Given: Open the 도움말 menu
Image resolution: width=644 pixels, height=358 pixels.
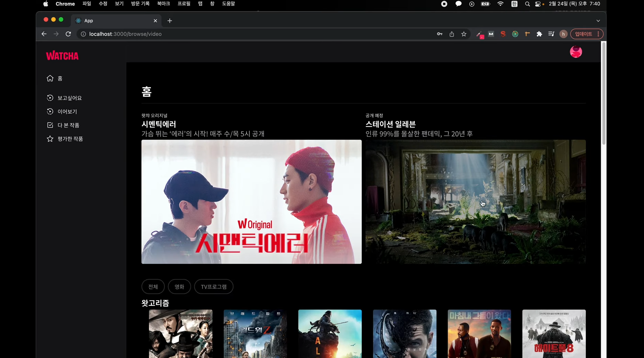Looking at the screenshot, I should 228,4.
